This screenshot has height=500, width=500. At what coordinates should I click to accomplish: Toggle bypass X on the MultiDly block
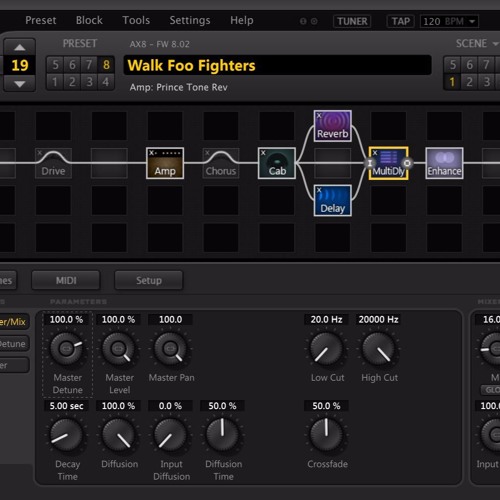(375, 153)
